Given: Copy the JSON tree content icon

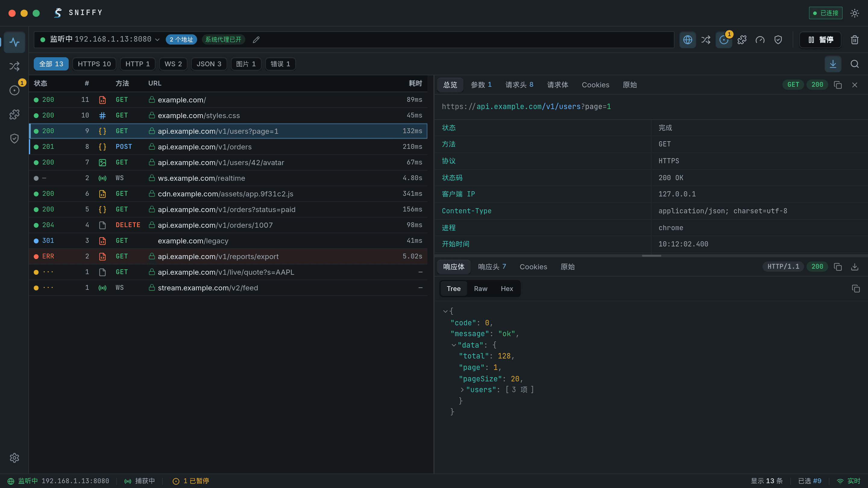Looking at the screenshot, I should [856, 289].
